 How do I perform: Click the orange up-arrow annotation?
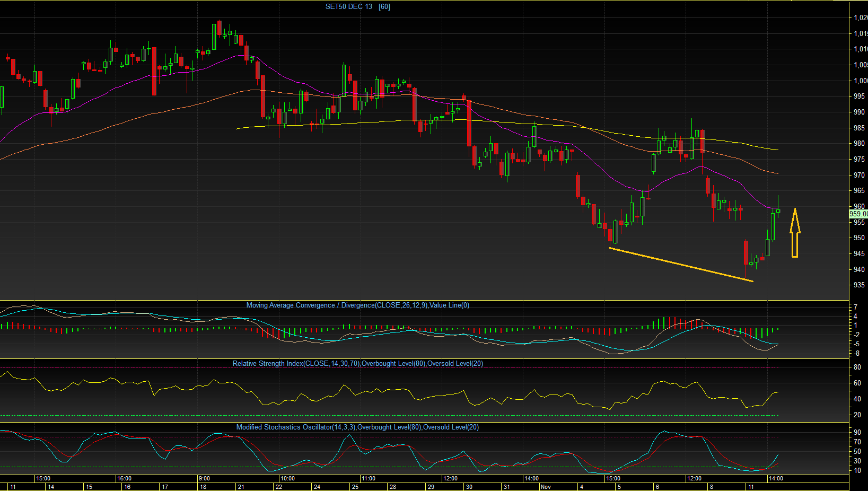click(x=795, y=233)
